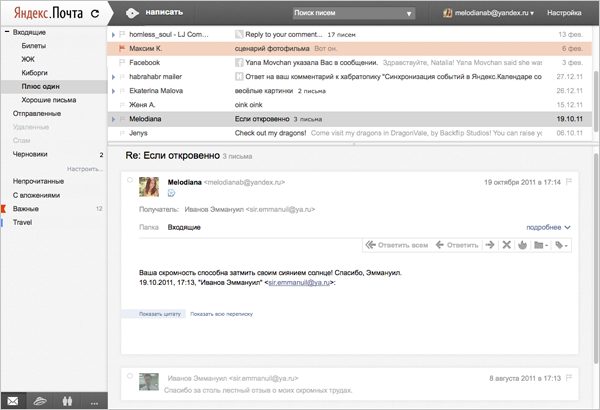Click the red Важные label color marker

tap(4, 208)
